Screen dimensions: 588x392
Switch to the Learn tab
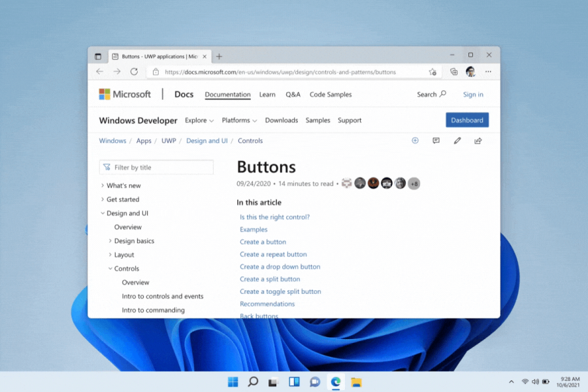tap(267, 94)
